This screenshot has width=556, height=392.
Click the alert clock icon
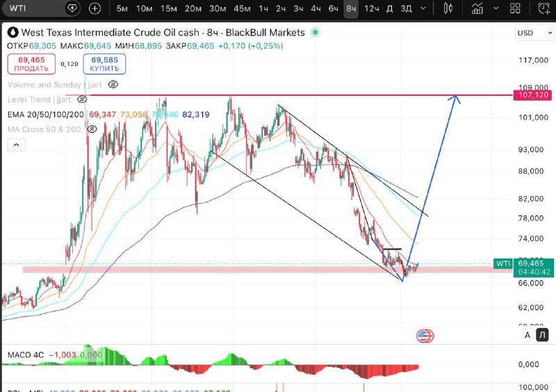pyautogui.click(x=544, y=8)
